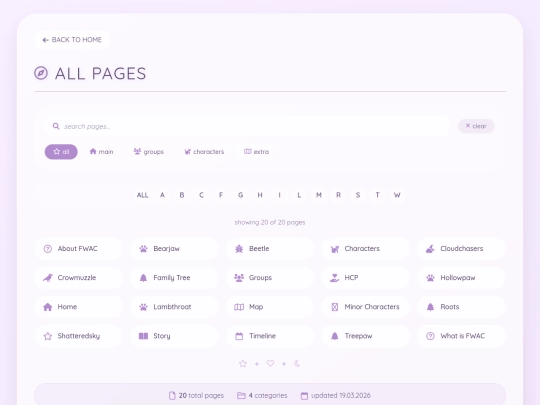Open the Hollowpaw page link

pyautogui.click(x=461, y=278)
